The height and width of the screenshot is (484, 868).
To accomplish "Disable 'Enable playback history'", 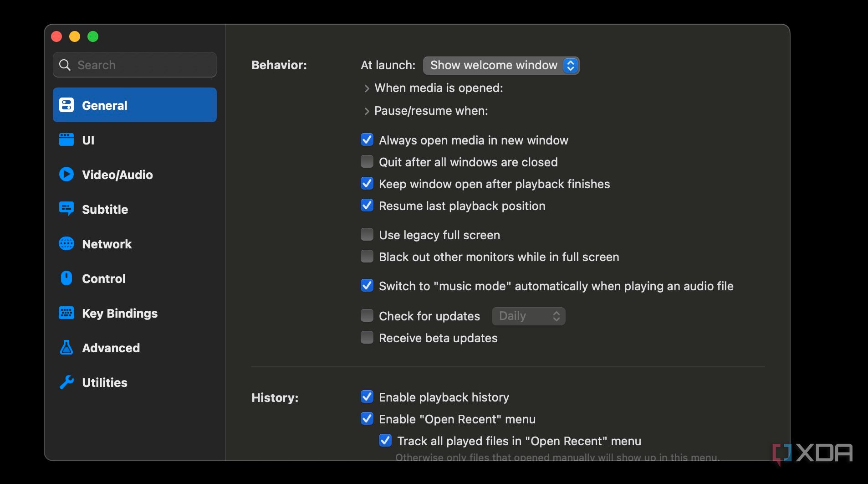I will [367, 396].
